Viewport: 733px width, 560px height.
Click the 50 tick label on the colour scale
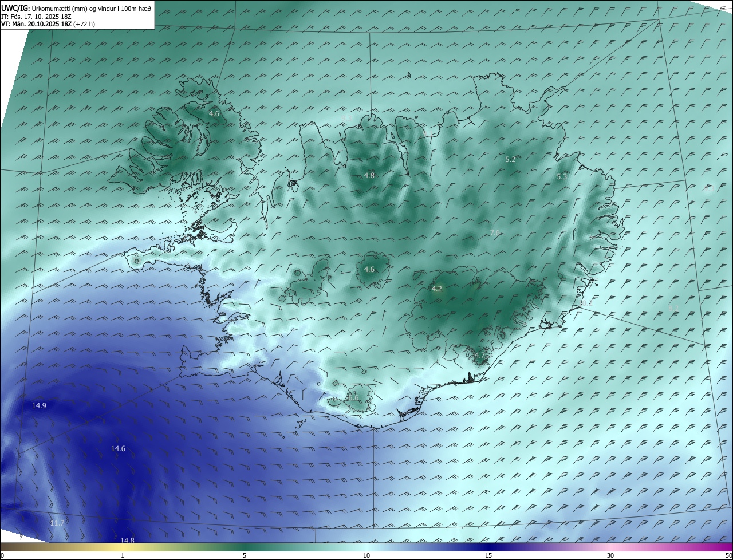point(728,555)
